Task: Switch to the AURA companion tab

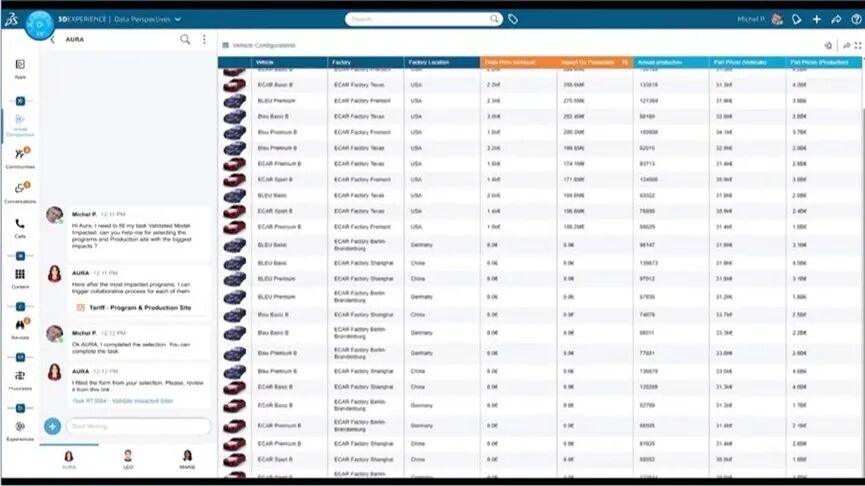Action: pyautogui.click(x=69, y=459)
